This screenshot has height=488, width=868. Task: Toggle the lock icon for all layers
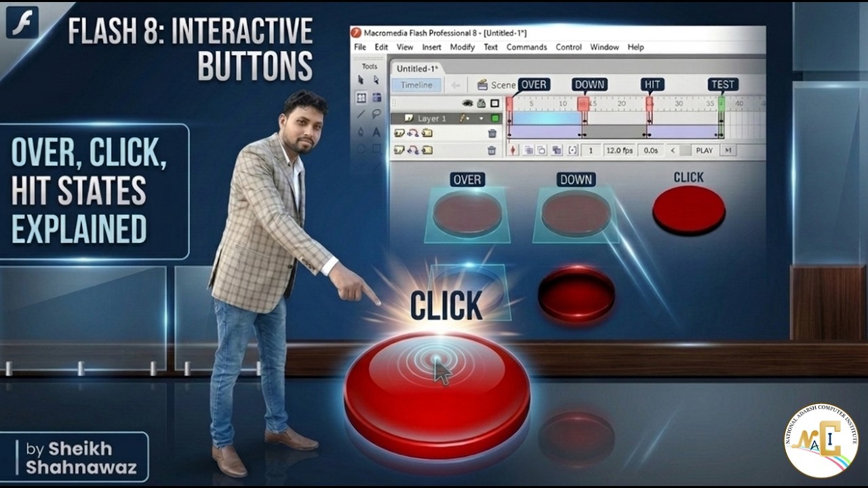(x=481, y=104)
